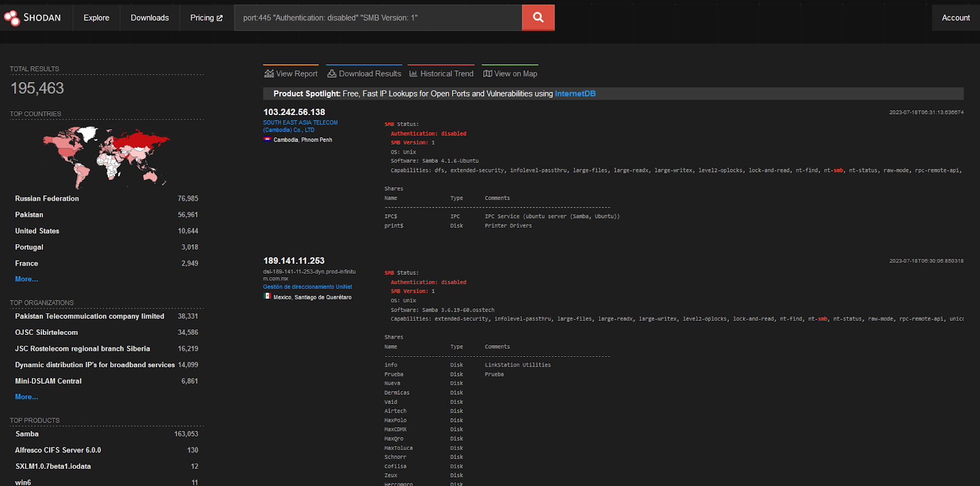Click the Russian Federation count 76,985
Viewport: 980px width, 486px height.
click(x=188, y=198)
